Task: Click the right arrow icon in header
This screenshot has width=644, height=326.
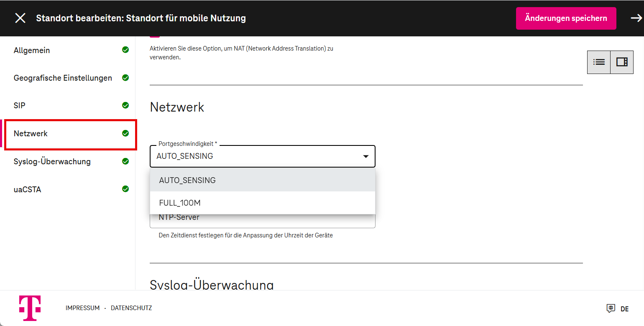Action: pyautogui.click(x=636, y=18)
